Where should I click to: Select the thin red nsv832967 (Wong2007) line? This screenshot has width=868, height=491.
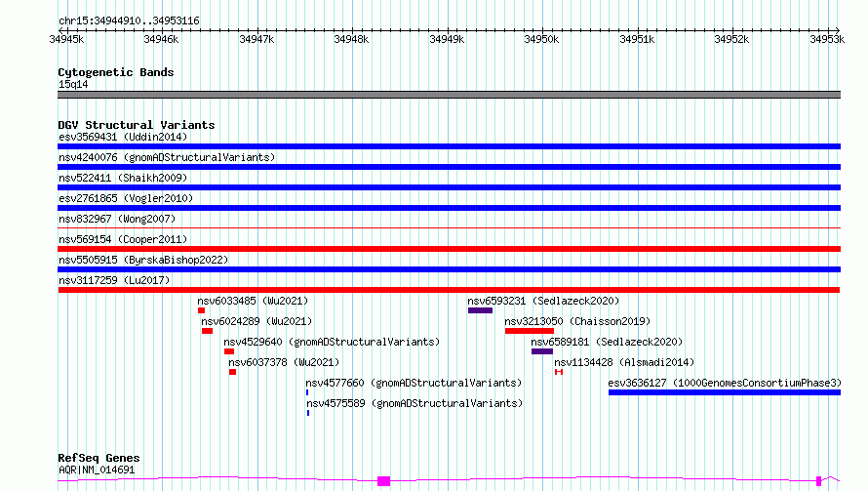tap(449, 227)
